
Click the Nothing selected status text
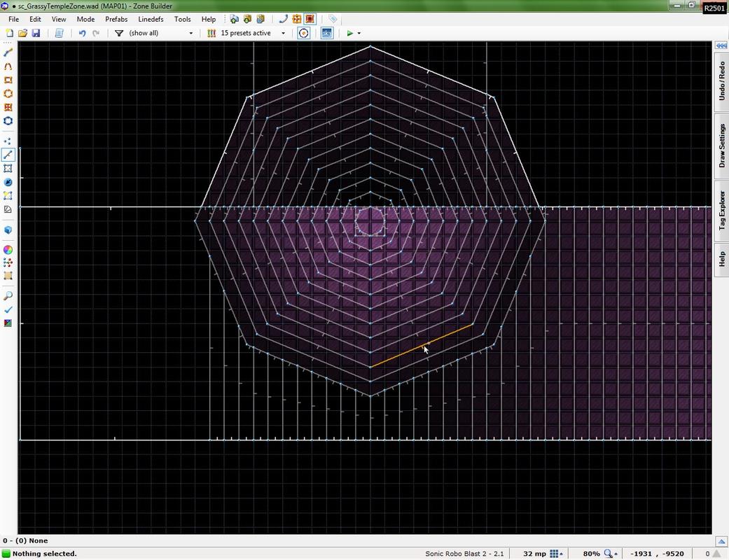click(x=45, y=554)
